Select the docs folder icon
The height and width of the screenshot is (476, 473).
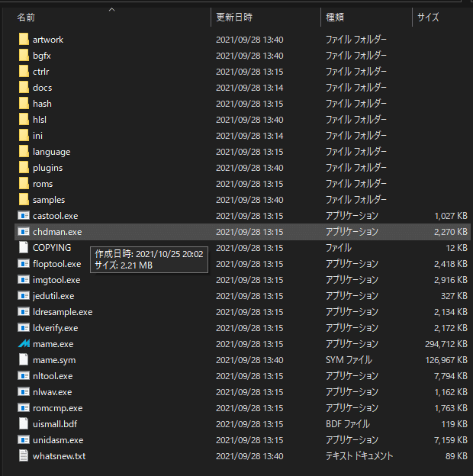[24, 88]
